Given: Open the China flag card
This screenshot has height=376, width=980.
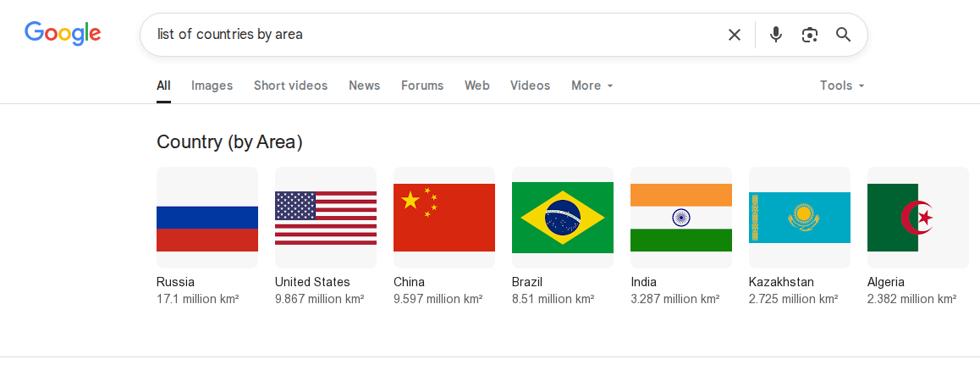Looking at the screenshot, I should [x=443, y=236].
